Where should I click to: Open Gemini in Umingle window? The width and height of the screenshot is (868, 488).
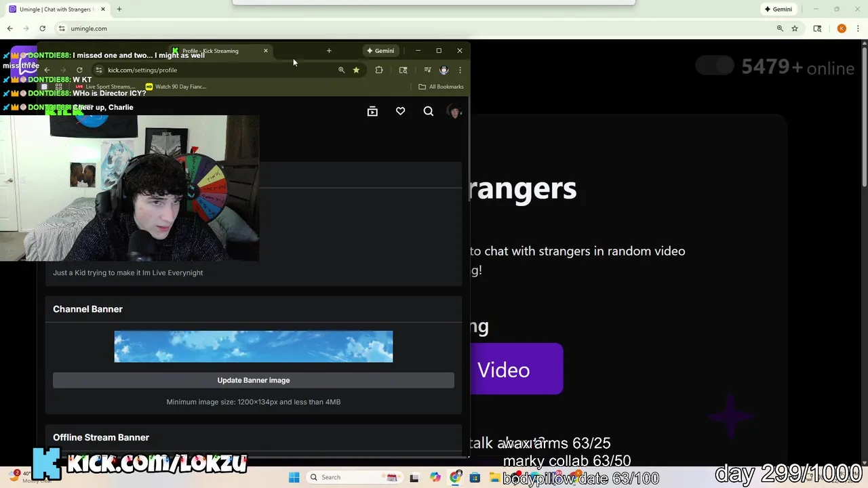tap(778, 9)
